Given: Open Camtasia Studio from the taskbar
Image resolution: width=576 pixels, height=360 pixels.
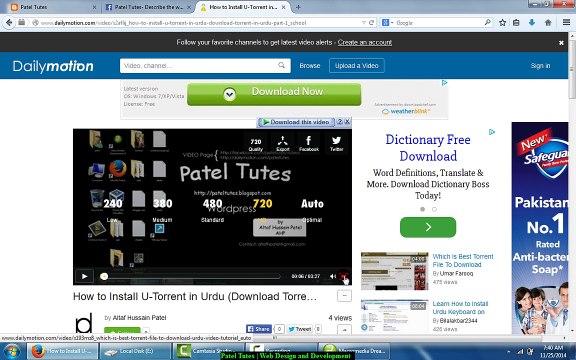Looking at the screenshot, I should [208, 351].
